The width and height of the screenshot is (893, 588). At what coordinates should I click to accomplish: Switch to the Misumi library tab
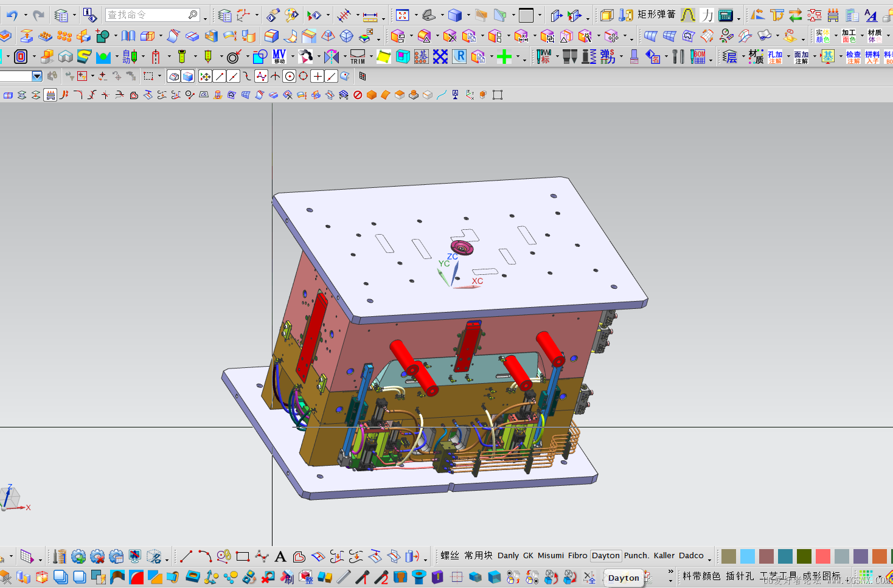tap(551, 556)
